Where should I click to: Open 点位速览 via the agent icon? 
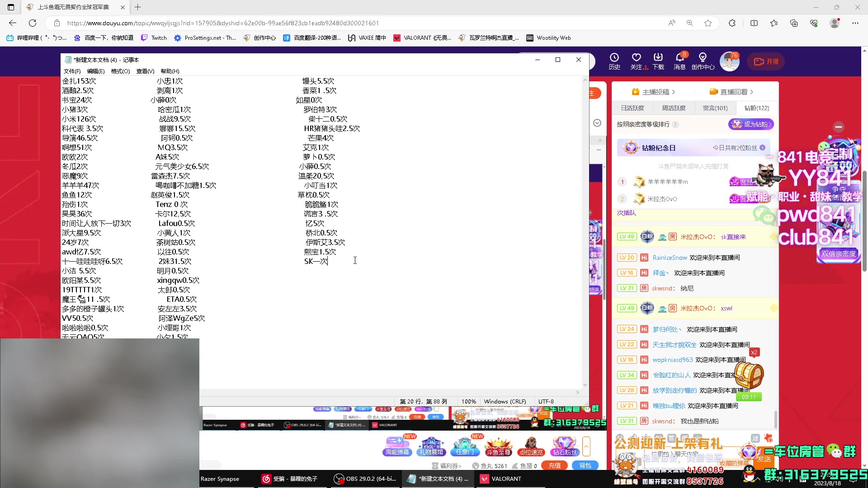(x=531, y=445)
